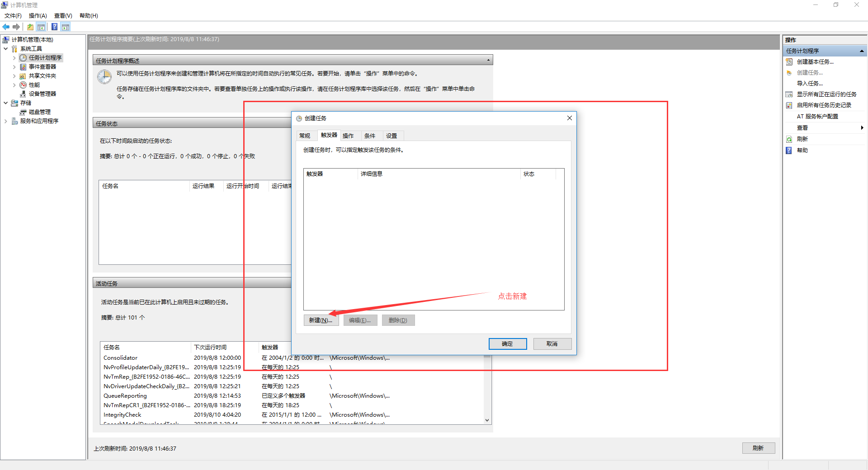Click the 详细信息 column header in dialog

[439, 174]
